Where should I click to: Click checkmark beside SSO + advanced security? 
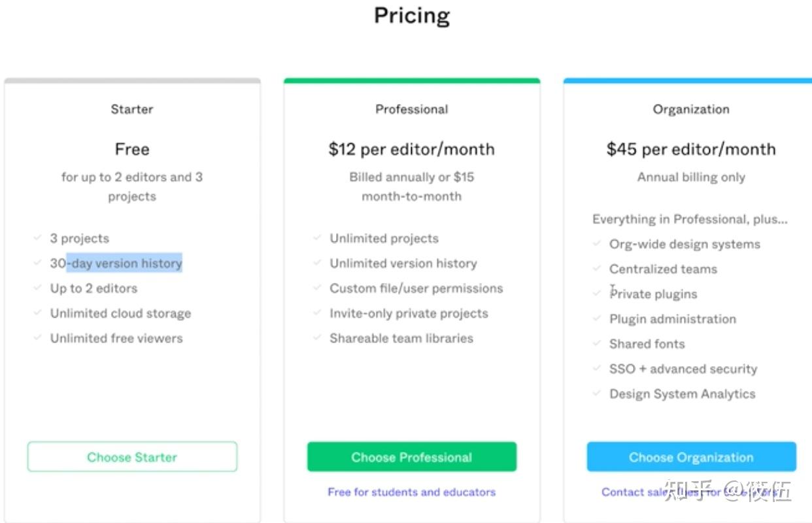[596, 369]
